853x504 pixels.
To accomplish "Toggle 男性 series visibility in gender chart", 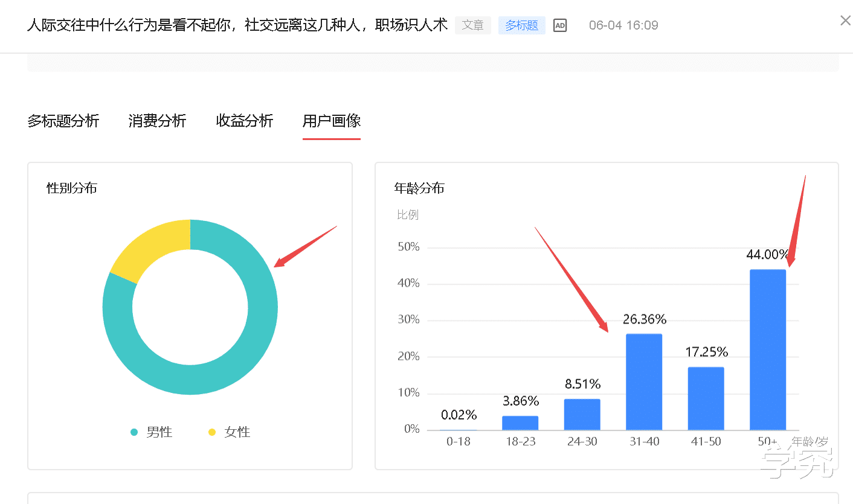I will coord(151,432).
